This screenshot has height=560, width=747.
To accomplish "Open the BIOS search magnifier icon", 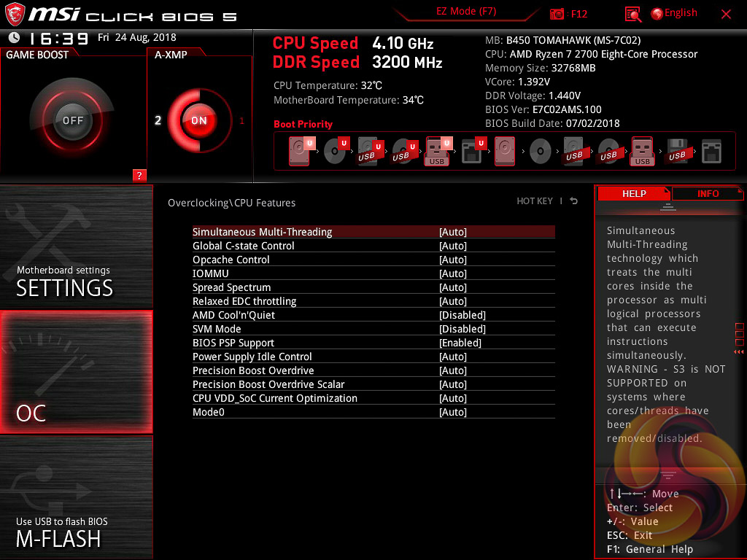I will [632, 15].
